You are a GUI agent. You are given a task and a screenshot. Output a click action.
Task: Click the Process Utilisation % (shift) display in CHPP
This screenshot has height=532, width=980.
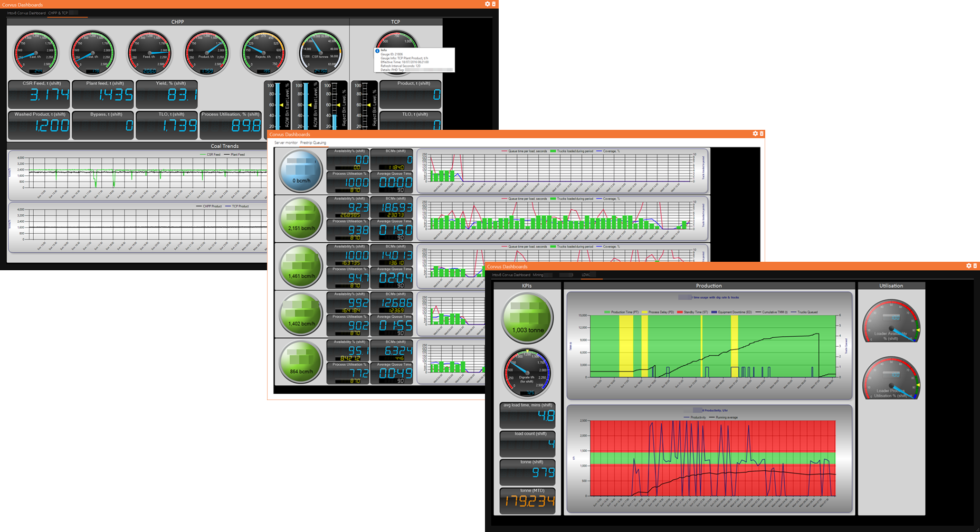point(231,126)
